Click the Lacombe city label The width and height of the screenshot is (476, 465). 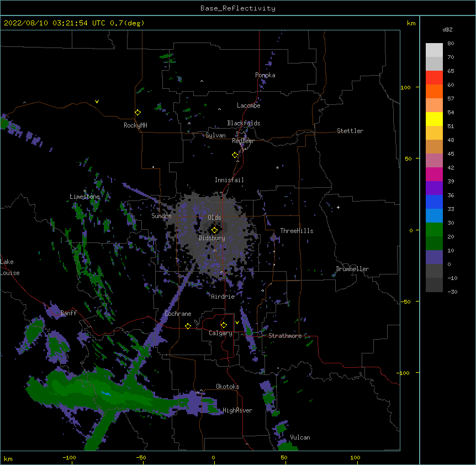[248, 105]
